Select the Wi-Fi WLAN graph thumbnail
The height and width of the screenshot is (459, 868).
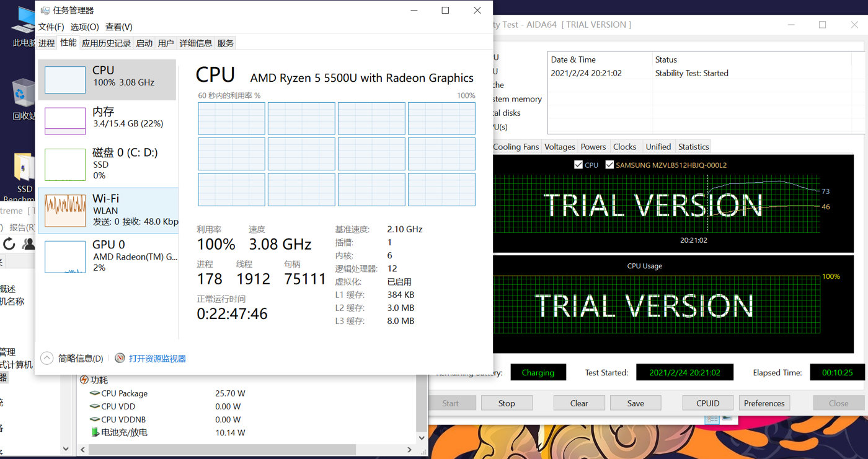(x=64, y=210)
